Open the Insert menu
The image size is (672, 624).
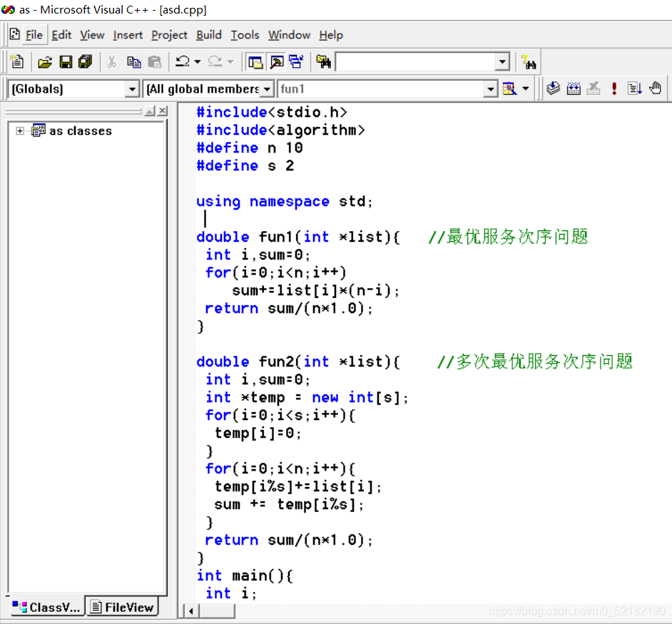128,35
